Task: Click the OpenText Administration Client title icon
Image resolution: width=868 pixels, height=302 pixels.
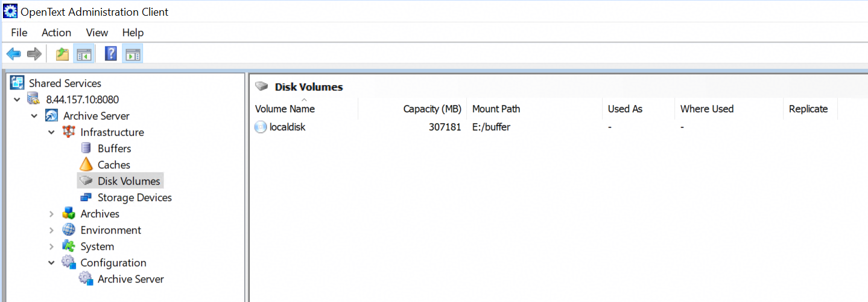Action: [10, 11]
